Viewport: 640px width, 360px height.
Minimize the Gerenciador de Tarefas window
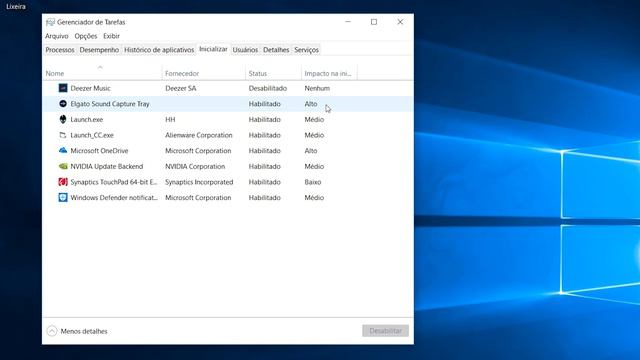click(x=348, y=22)
